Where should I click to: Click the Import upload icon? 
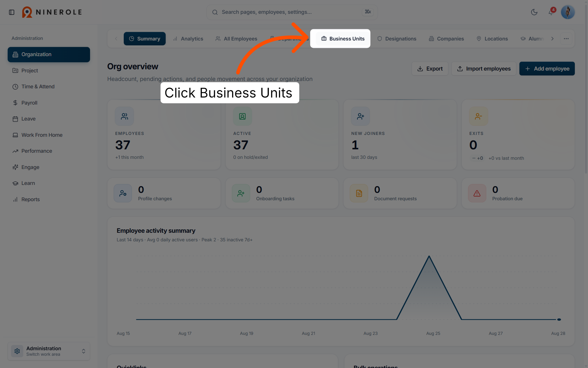pyautogui.click(x=460, y=69)
